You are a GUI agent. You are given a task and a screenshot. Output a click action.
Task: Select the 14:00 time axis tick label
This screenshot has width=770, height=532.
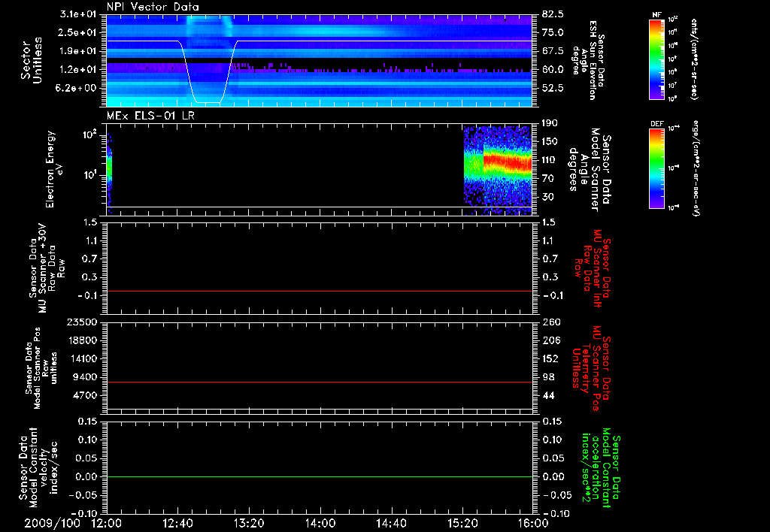coord(320,523)
